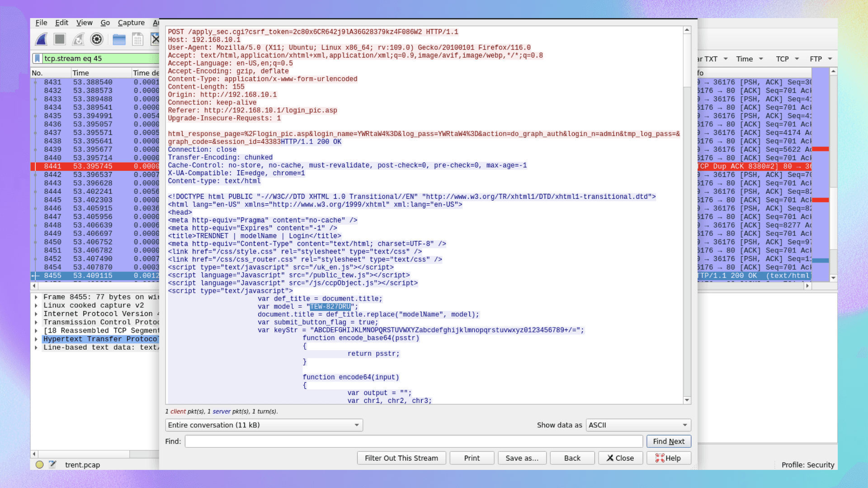Click the Find Next button
This screenshot has width=868, height=488.
point(669,441)
